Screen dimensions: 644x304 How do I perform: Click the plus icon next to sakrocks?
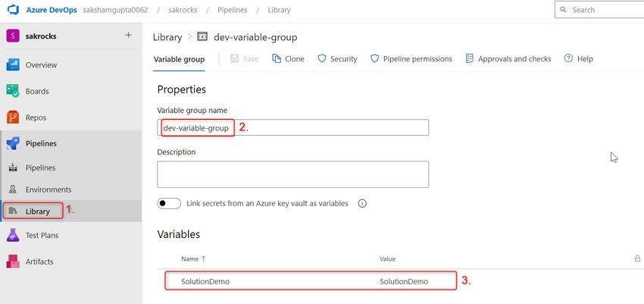128,36
